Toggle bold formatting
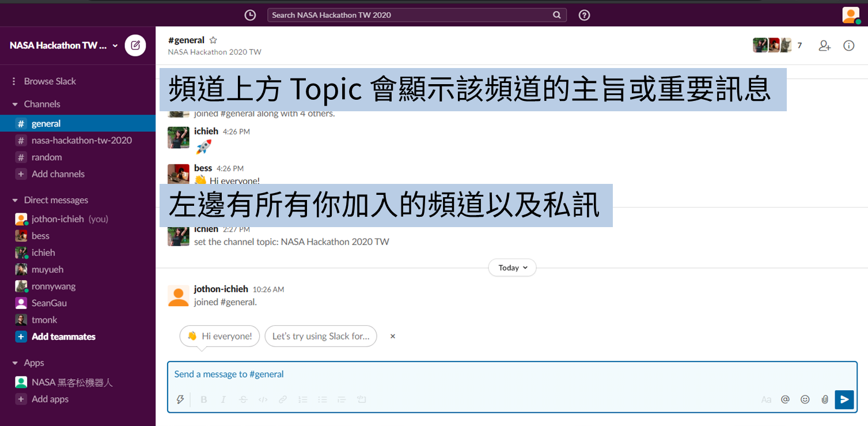 pyautogui.click(x=203, y=399)
